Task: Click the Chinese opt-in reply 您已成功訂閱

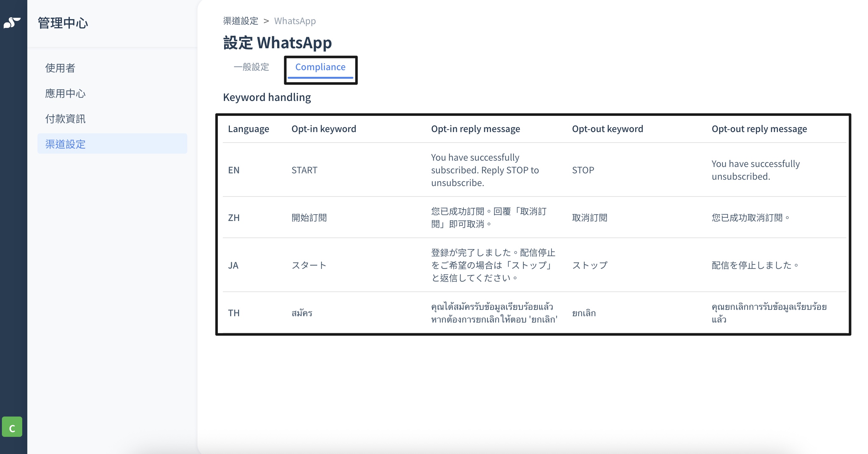Action: pos(489,218)
